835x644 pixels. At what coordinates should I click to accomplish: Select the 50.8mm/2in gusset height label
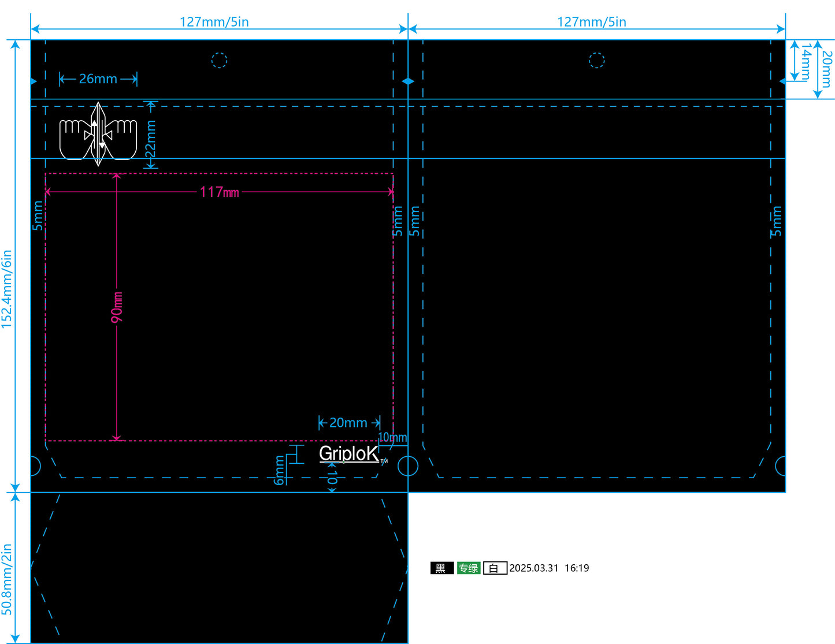click(7, 579)
